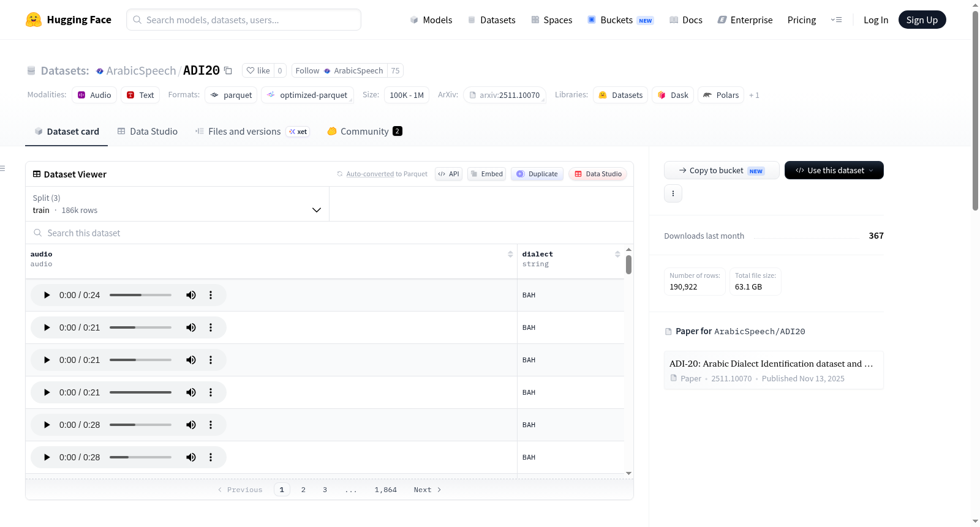Expand the navigation more-options menu
The width and height of the screenshot is (980, 527).
[836, 20]
